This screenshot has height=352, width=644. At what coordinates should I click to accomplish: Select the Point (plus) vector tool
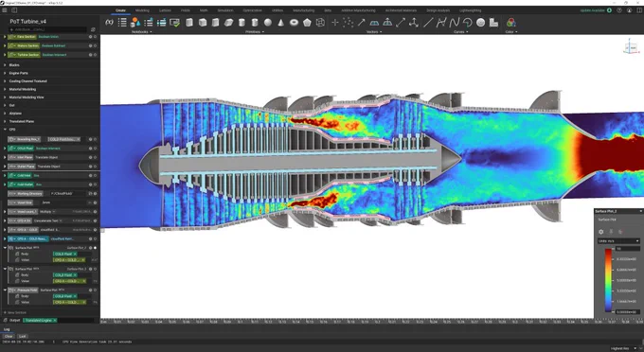pos(334,23)
